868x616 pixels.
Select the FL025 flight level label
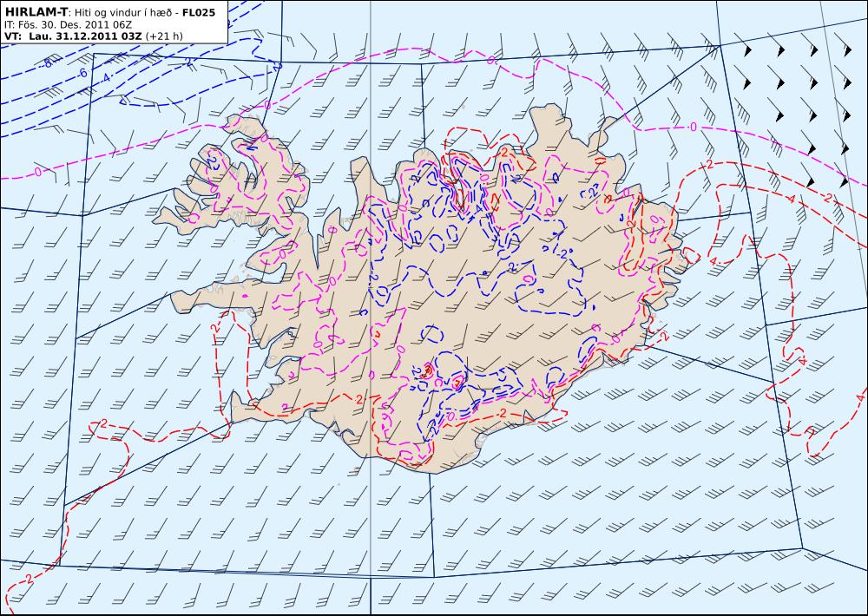198,11
